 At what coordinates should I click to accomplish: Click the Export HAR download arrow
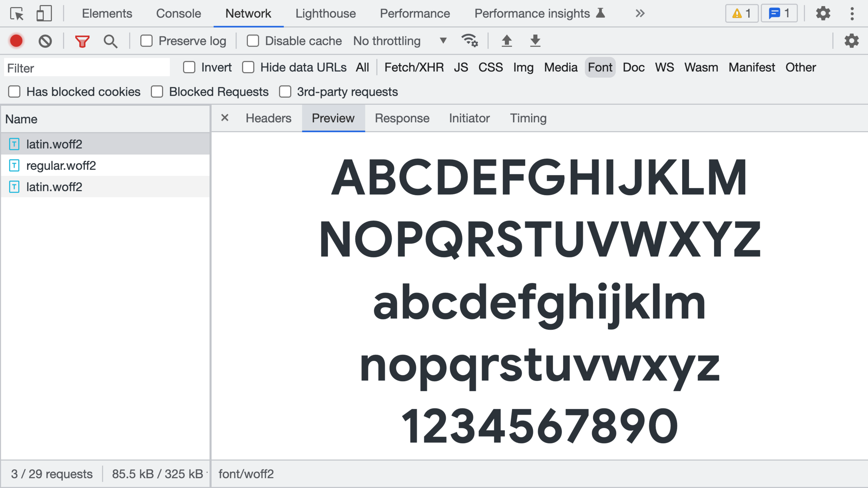[x=535, y=41]
